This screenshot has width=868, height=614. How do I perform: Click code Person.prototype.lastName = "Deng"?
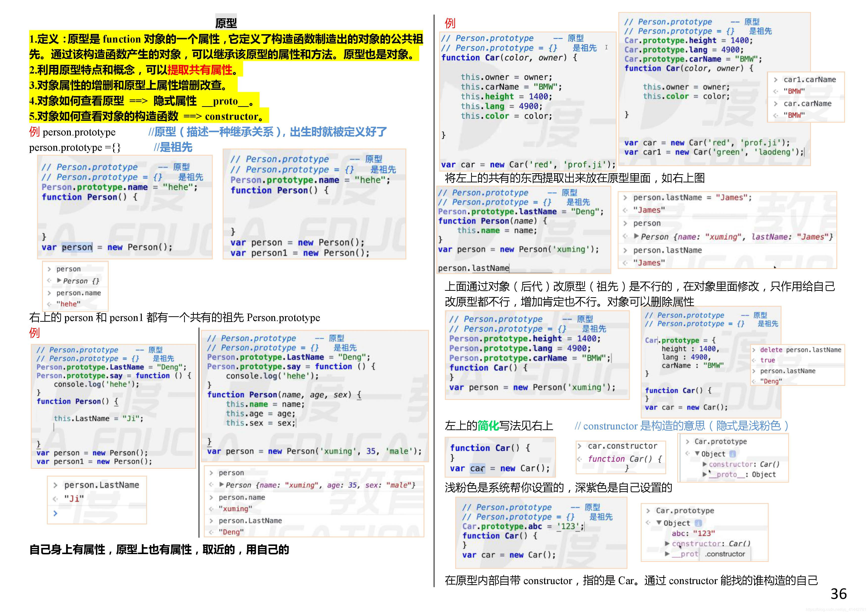[x=521, y=212]
